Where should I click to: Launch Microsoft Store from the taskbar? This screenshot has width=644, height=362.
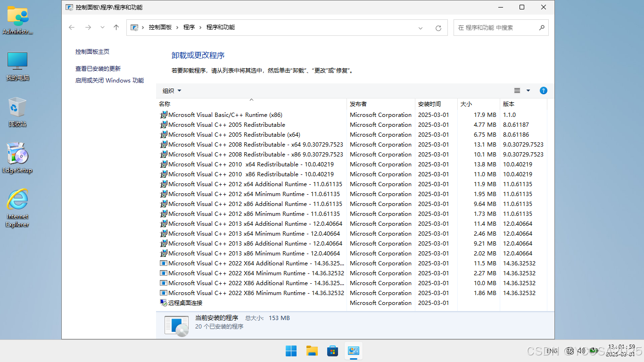333,351
